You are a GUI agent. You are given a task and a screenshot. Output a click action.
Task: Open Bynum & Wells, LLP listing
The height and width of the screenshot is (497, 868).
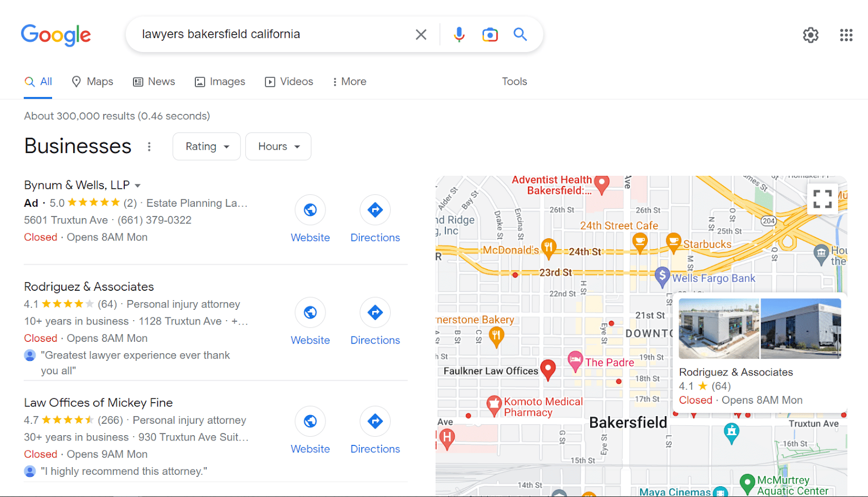point(76,185)
